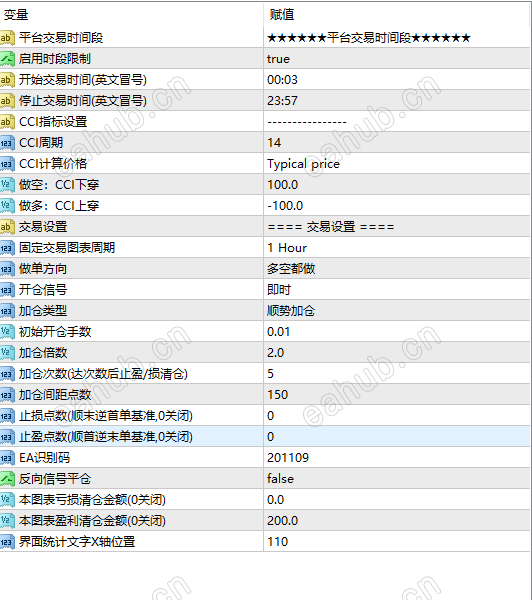
Task: Click the ==== 交易设置 ==== value
Action: point(331,227)
